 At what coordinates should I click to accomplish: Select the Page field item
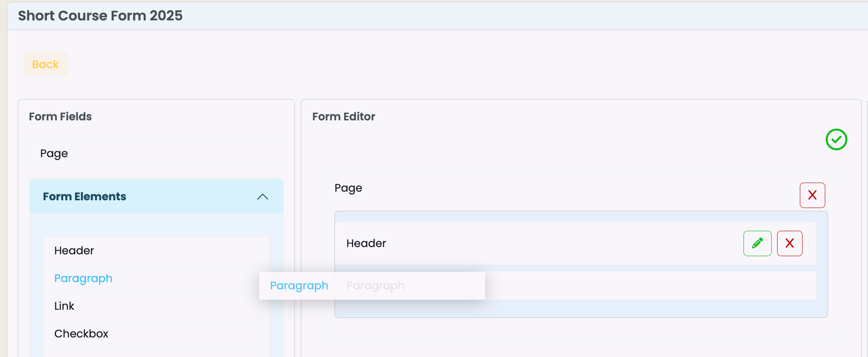coord(156,154)
